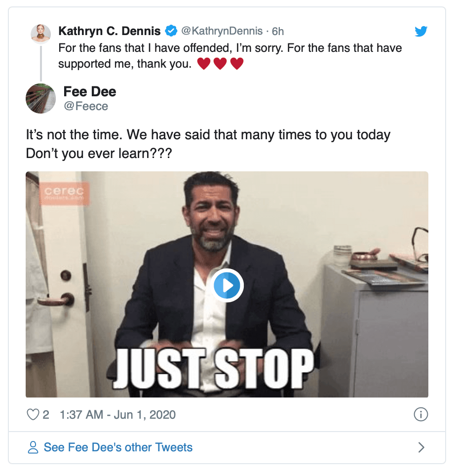Viewport: 456px width, 476px height.
Task: Open Fee Dee's profile picture
Action: 40,98
